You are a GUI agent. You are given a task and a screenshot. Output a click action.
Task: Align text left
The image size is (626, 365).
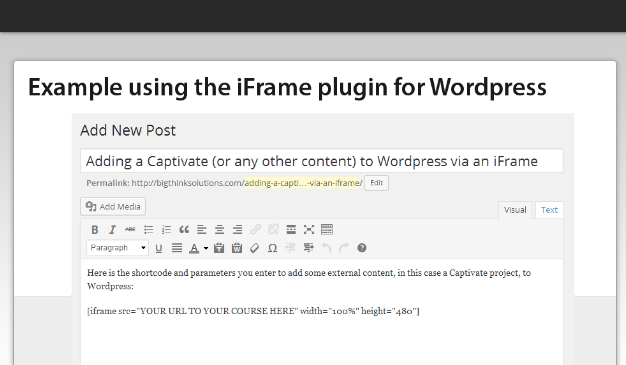click(x=202, y=230)
